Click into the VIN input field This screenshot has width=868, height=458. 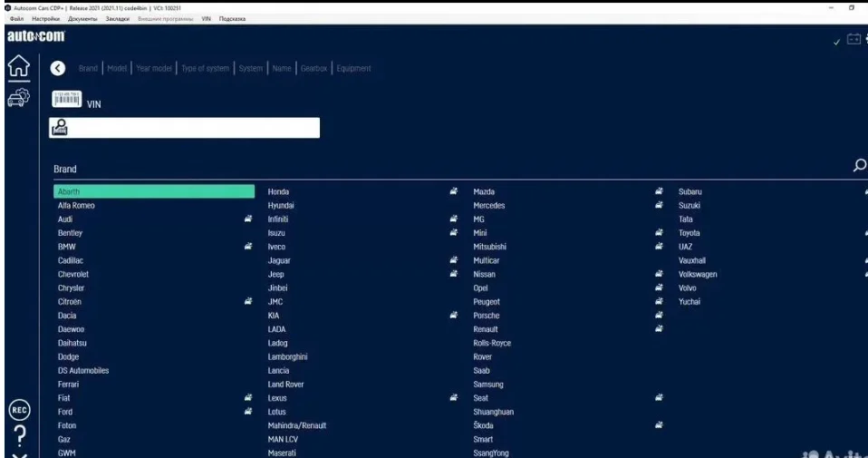click(x=184, y=128)
